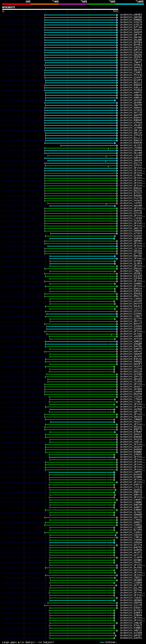Click the UniRef100_C1MTR3 label
The width and height of the screenshot is (146, 644).
click(131, 203)
